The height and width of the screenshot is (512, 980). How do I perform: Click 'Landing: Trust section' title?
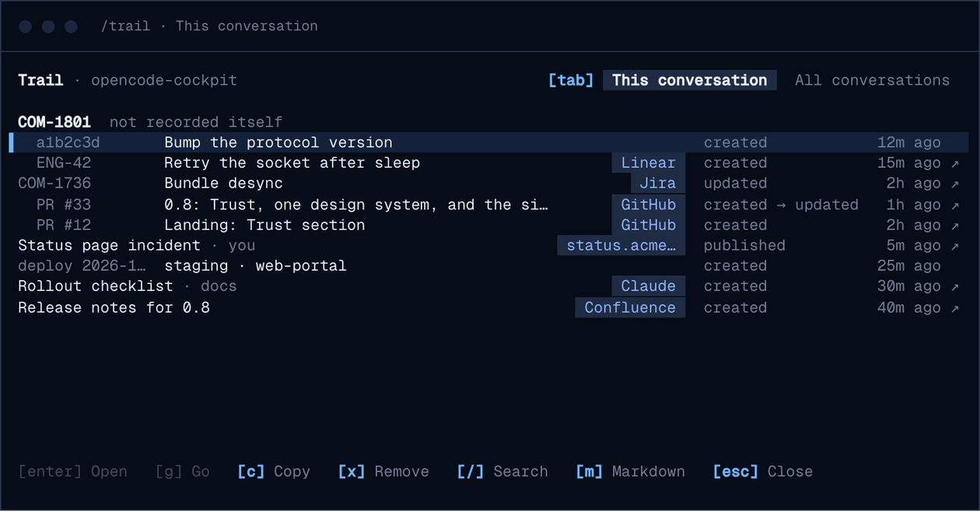click(x=264, y=226)
